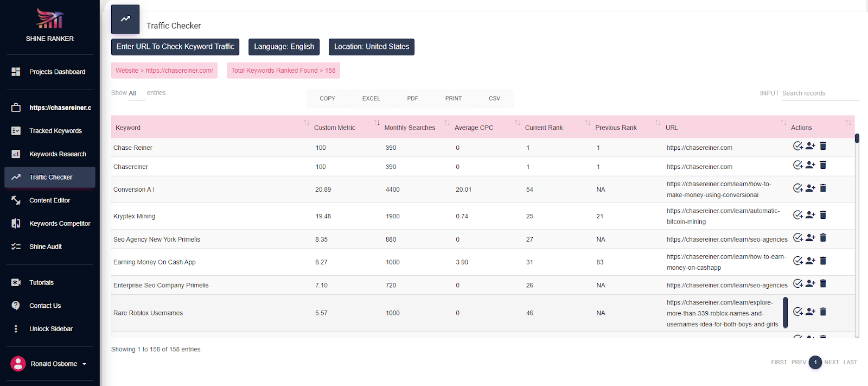Export table as PDF

point(412,98)
